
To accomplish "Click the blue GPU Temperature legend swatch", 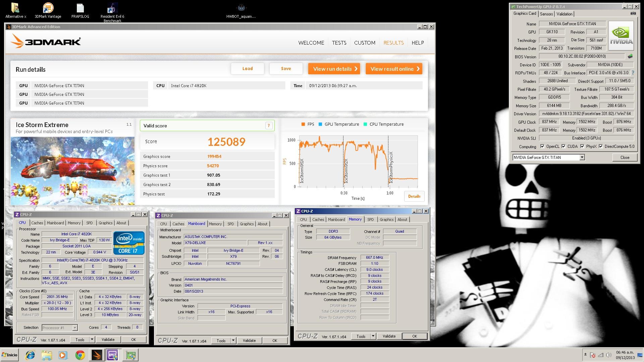I will point(320,124).
